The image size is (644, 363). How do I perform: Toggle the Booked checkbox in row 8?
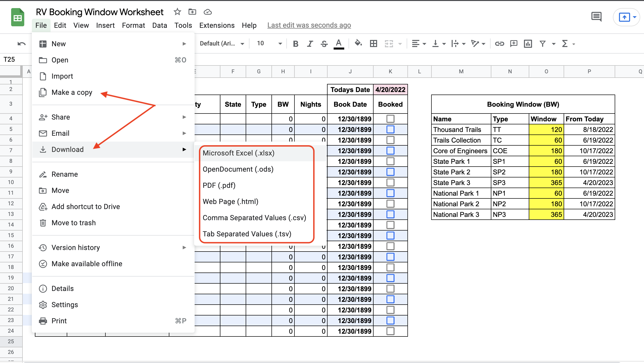tap(390, 161)
